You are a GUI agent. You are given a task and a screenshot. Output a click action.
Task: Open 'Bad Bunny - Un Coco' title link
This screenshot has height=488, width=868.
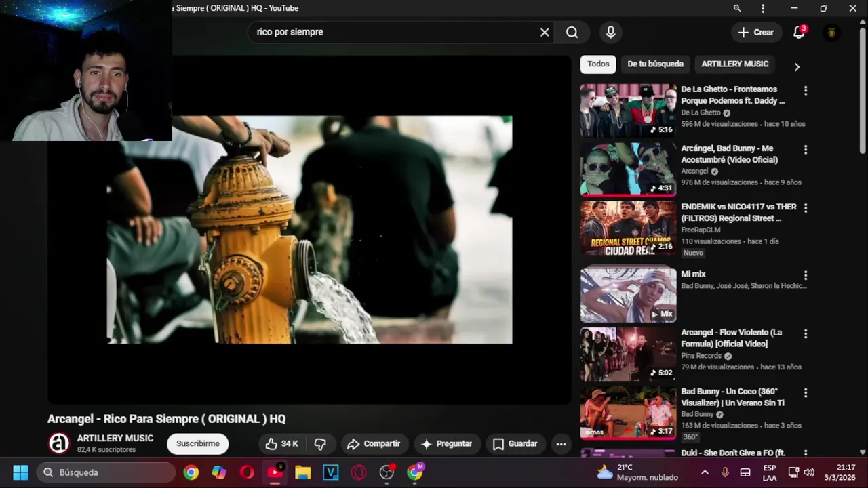click(x=732, y=397)
